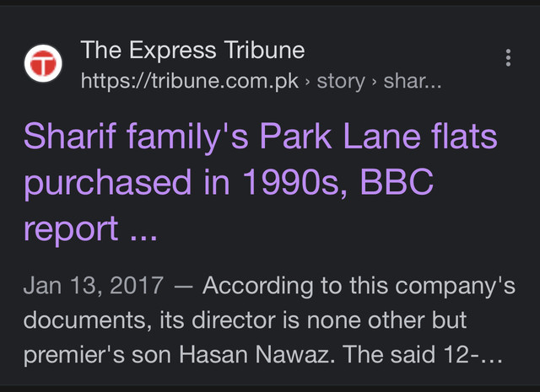Click the word 'premier's' in the snippet

(74, 356)
